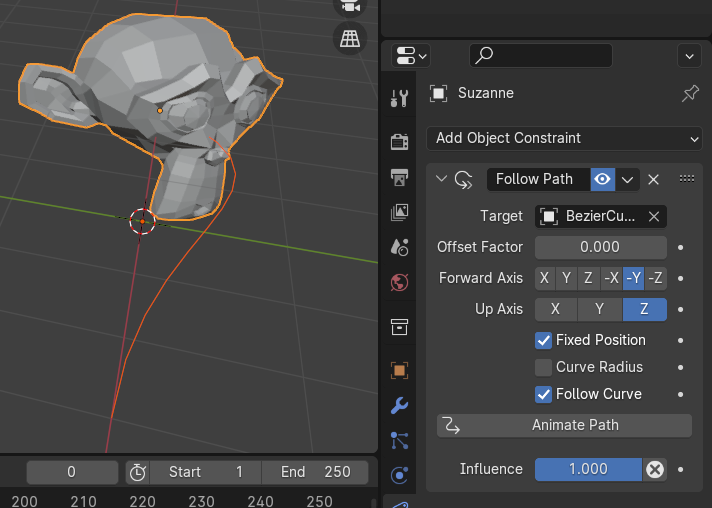
Task: Click the properties search field
Action: coord(541,55)
